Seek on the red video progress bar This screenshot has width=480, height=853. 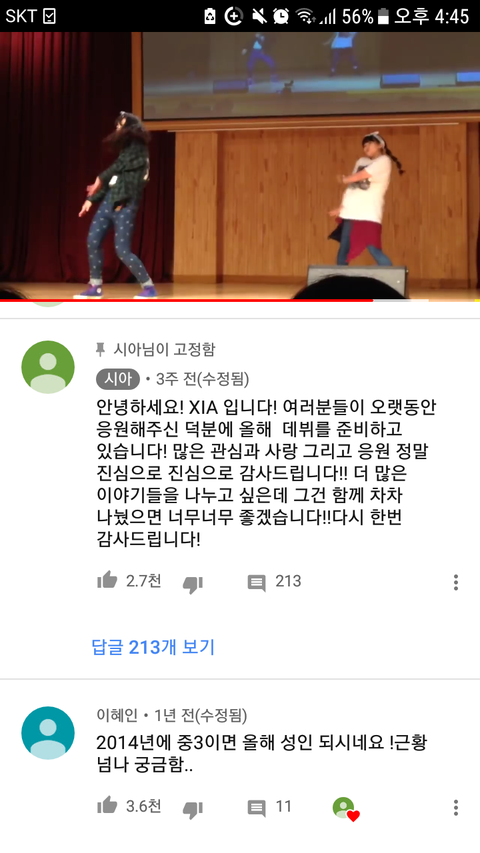[240, 300]
